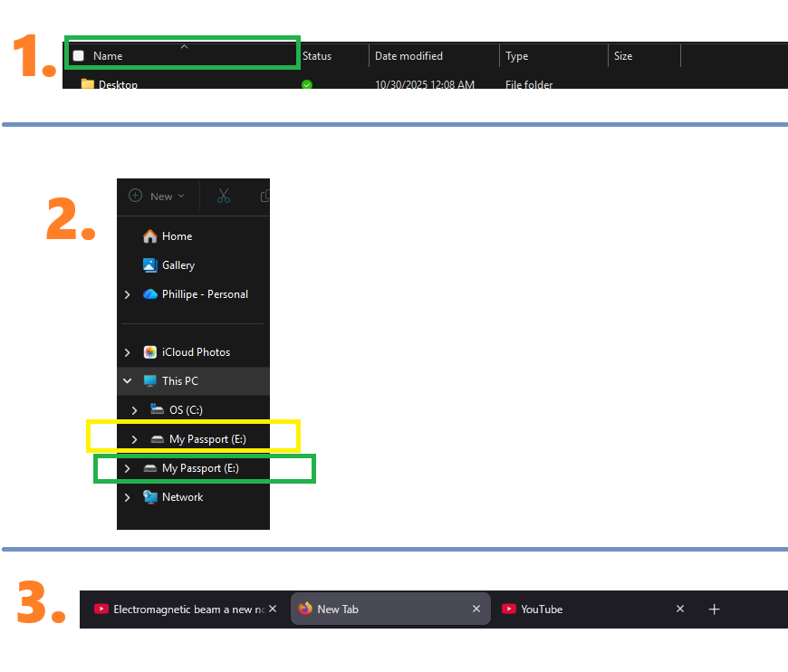
Task: Expand the OS (C:) drive node
Action: (x=135, y=410)
